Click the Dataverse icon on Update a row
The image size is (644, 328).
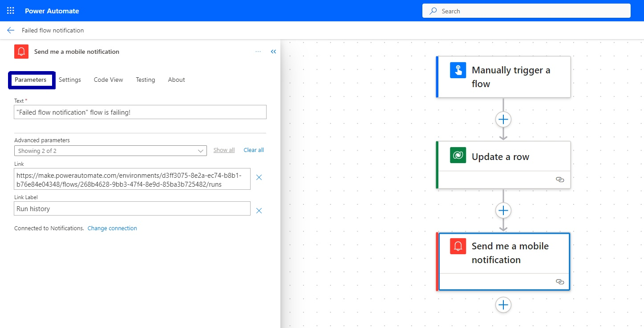pyautogui.click(x=458, y=155)
